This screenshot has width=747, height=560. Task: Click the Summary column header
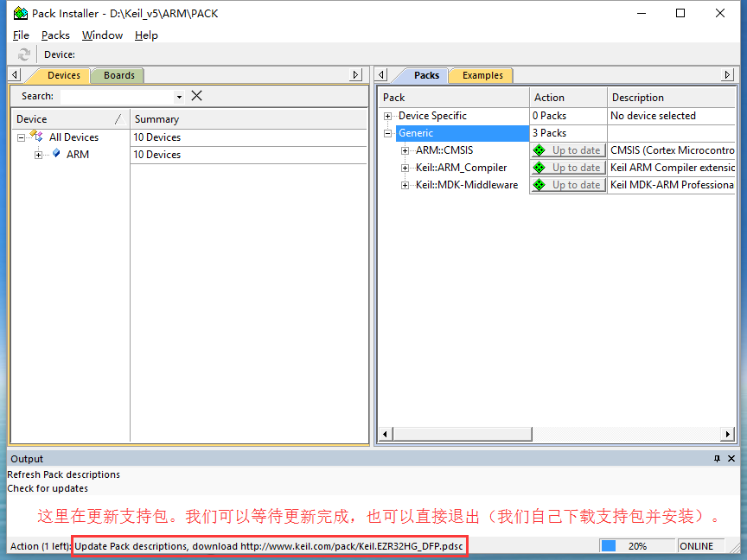pos(248,119)
